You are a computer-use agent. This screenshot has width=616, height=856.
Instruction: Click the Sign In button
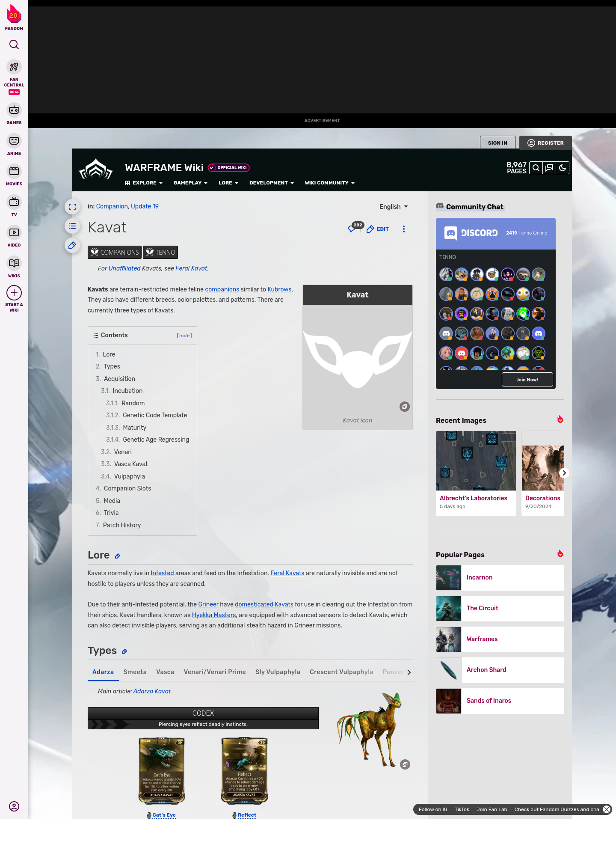pyautogui.click(x=498, y=143)
